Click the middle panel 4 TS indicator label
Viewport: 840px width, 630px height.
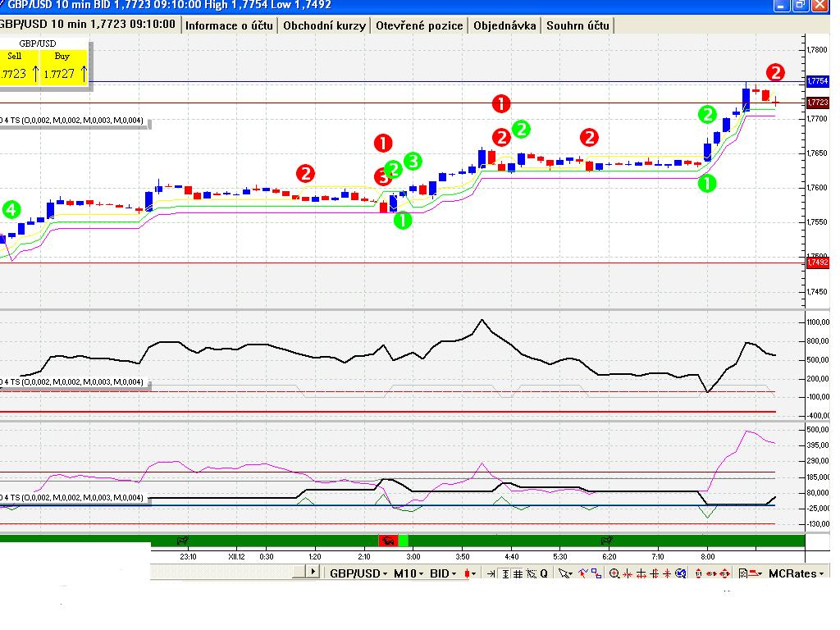pyautogui.click(x=73, y=382)
